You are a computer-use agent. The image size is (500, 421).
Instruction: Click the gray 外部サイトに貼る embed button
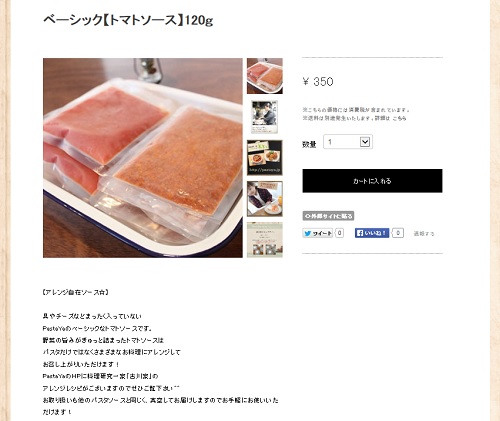tap(328, 216)
